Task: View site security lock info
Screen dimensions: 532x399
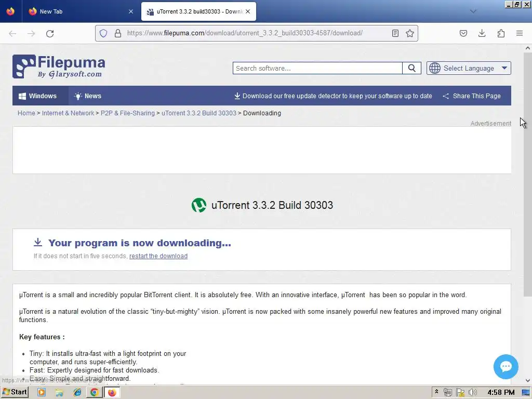Action: (118, 33)
